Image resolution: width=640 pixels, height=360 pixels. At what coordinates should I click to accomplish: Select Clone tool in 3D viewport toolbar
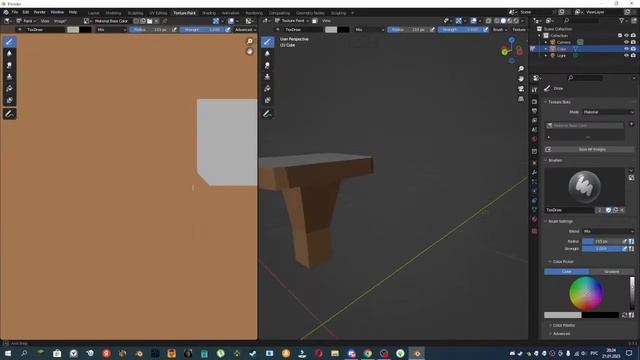tap(267, 77)
